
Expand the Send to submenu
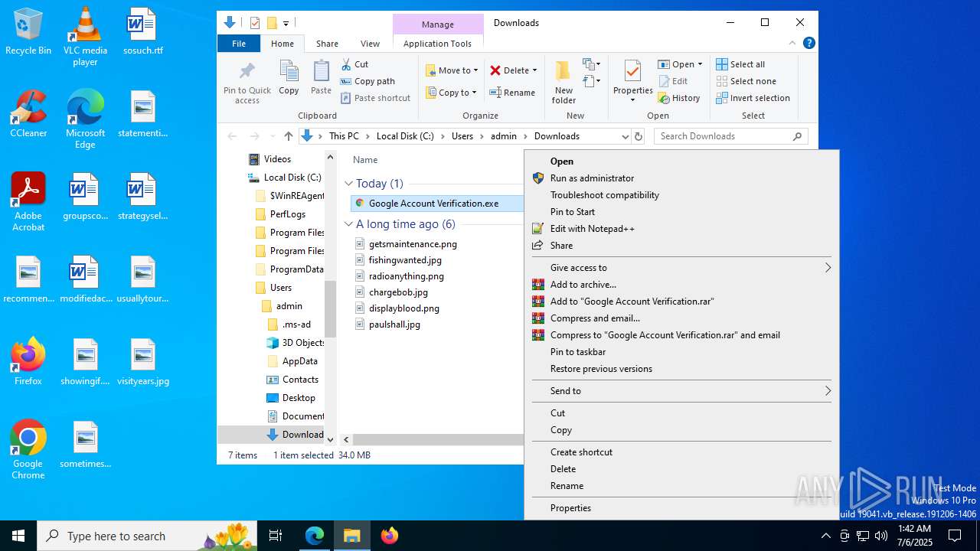[681, 391]
